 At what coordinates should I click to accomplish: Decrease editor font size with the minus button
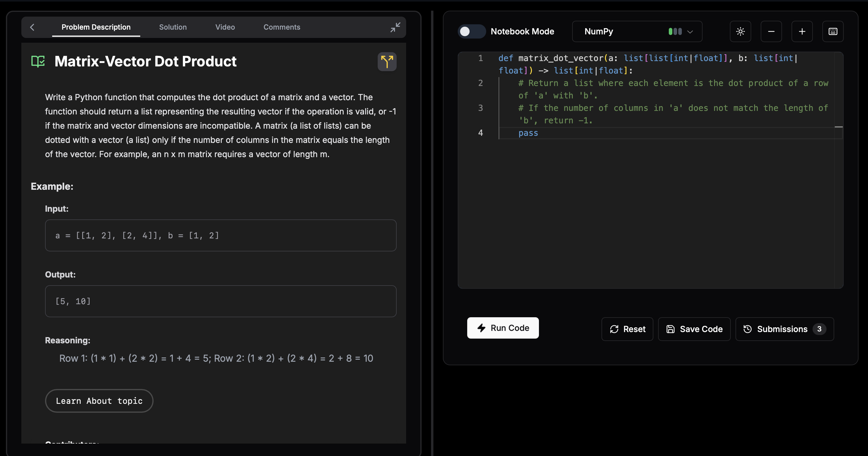pyautogui.click(x=771, y=32)
